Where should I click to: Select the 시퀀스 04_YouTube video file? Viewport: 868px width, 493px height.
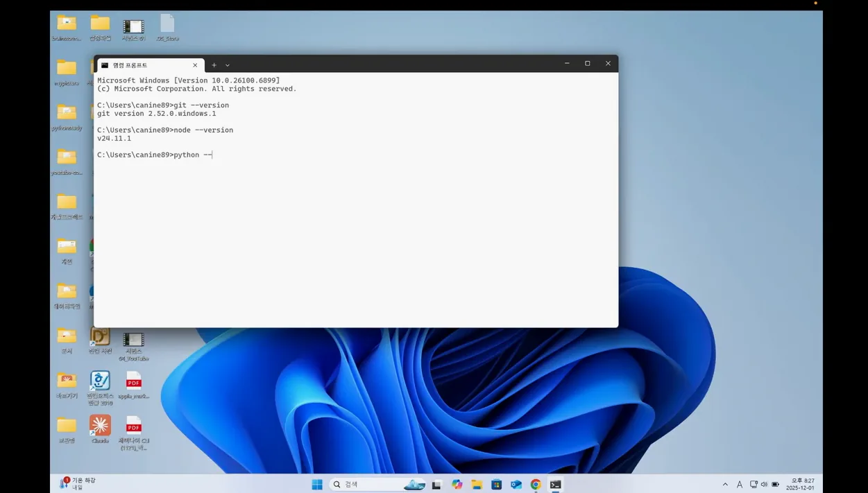(133, 345)
